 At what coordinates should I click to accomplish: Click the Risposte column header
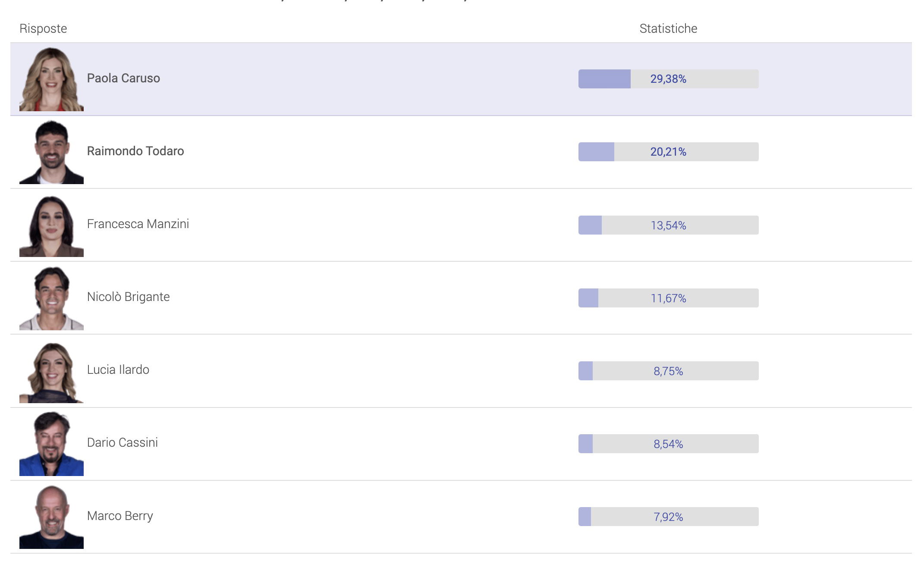[x=43, y=28]
